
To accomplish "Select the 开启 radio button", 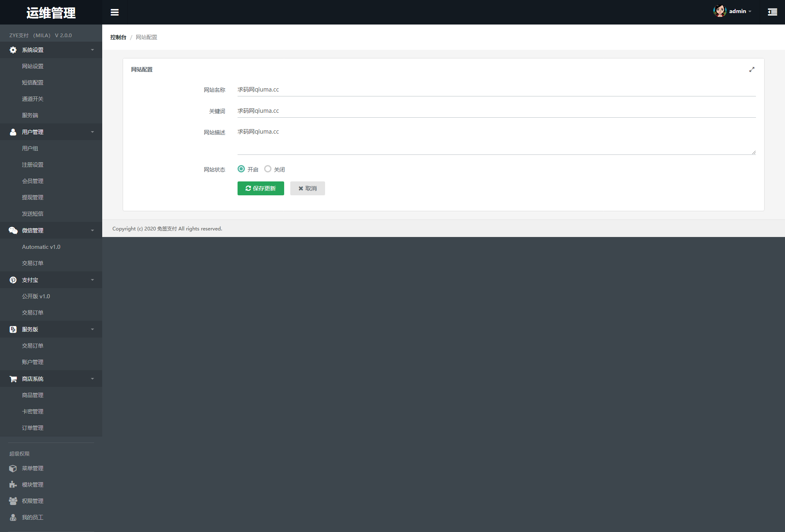I will tap(241, 169).
